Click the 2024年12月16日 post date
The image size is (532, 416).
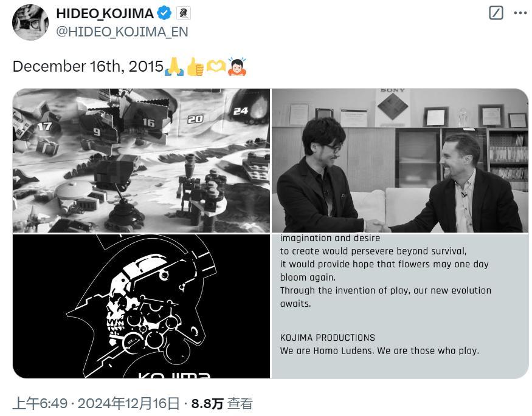(128, 403)
